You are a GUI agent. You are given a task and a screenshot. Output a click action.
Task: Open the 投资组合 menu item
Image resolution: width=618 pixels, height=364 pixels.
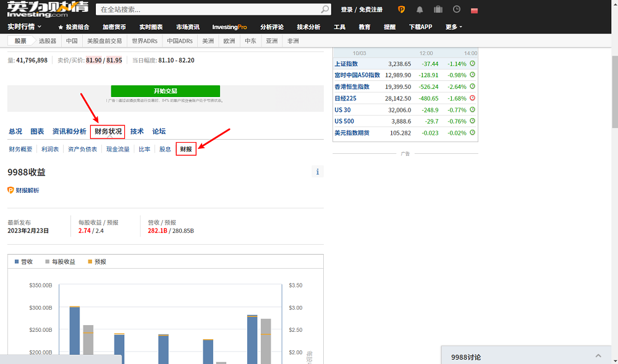[74, 27]
